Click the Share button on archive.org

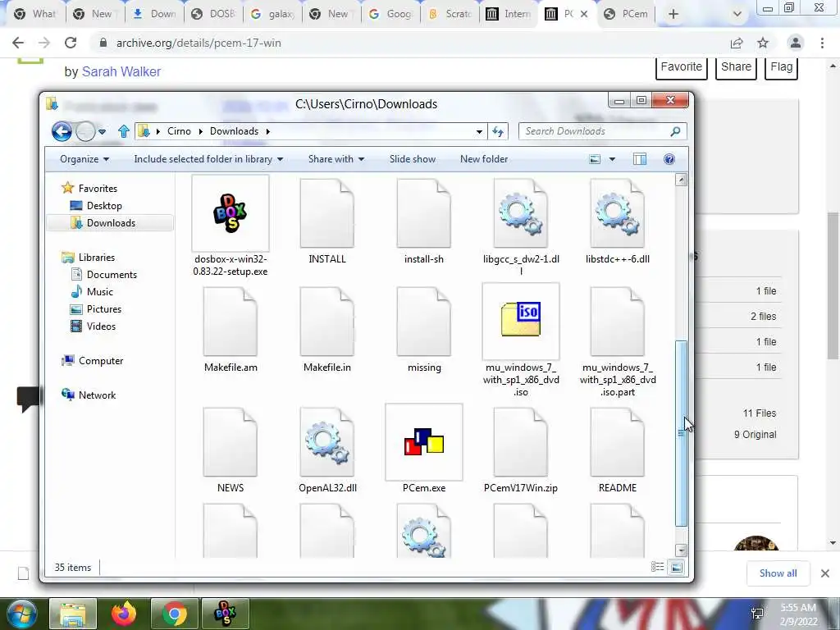coord(736,67)
